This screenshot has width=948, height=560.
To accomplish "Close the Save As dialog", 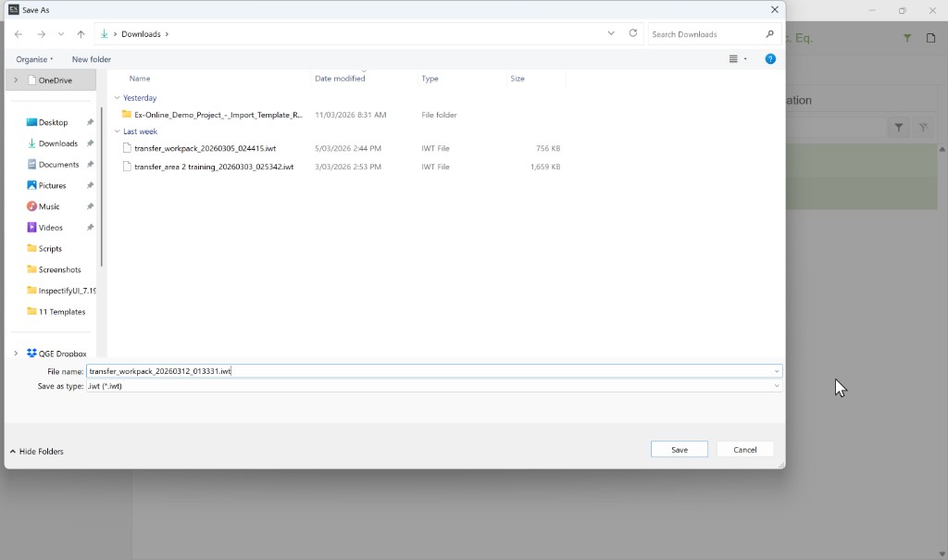I will point(775,9).
